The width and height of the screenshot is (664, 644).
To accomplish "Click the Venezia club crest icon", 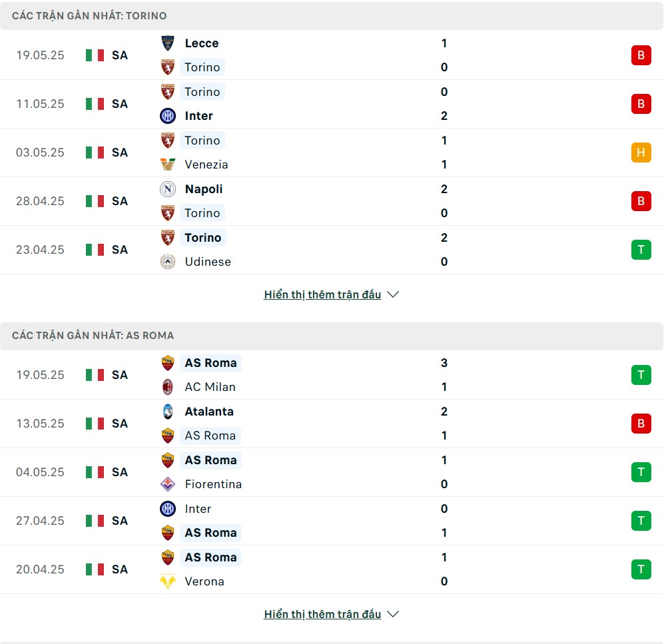I will click(168, 164).
